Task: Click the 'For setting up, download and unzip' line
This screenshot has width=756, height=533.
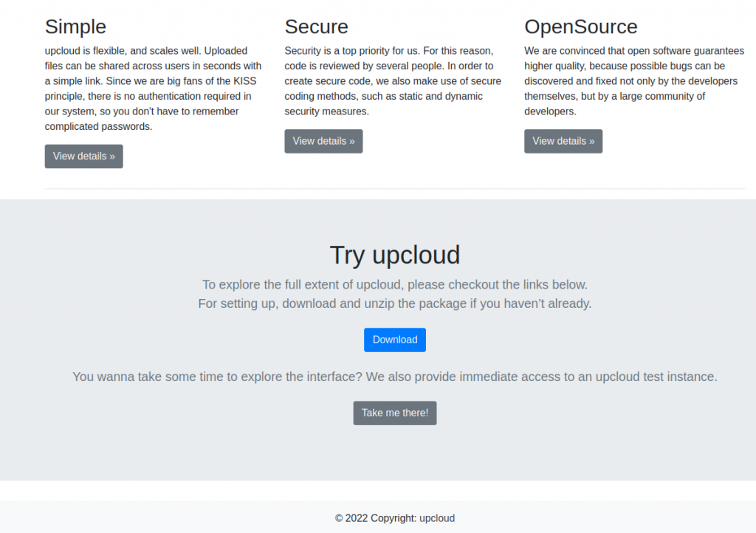Action: coord(394,303)
